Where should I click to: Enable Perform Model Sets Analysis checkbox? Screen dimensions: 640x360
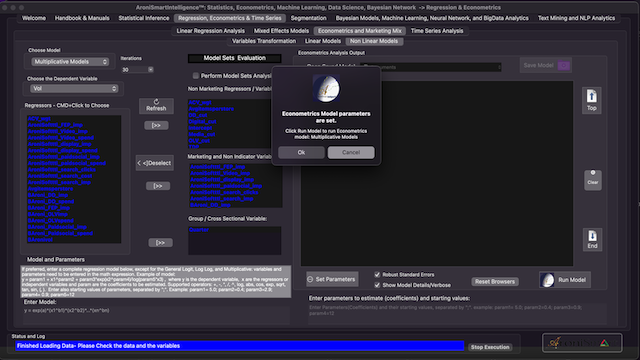196,76
